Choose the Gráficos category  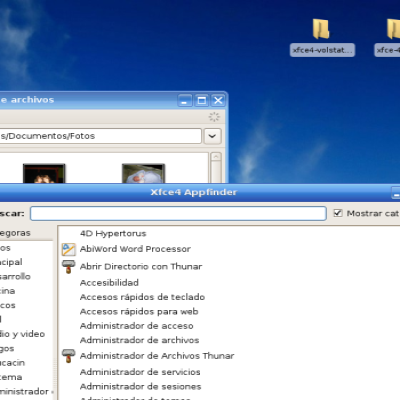pos(8,305)
